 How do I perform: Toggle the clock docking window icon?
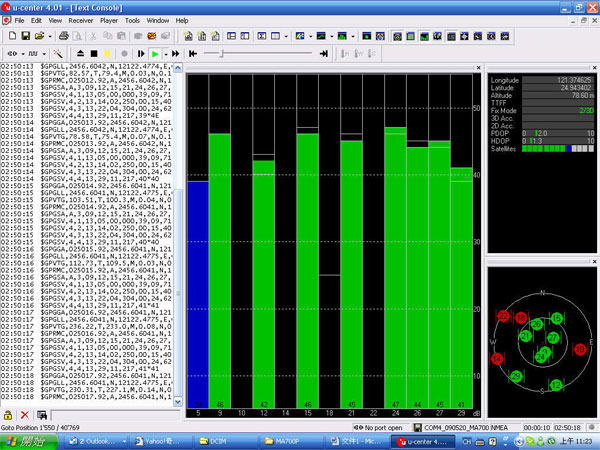(491, 36)
